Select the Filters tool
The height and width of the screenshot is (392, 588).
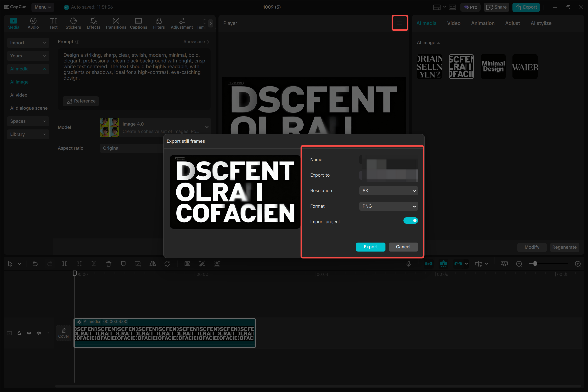click(x=159, y=23)
